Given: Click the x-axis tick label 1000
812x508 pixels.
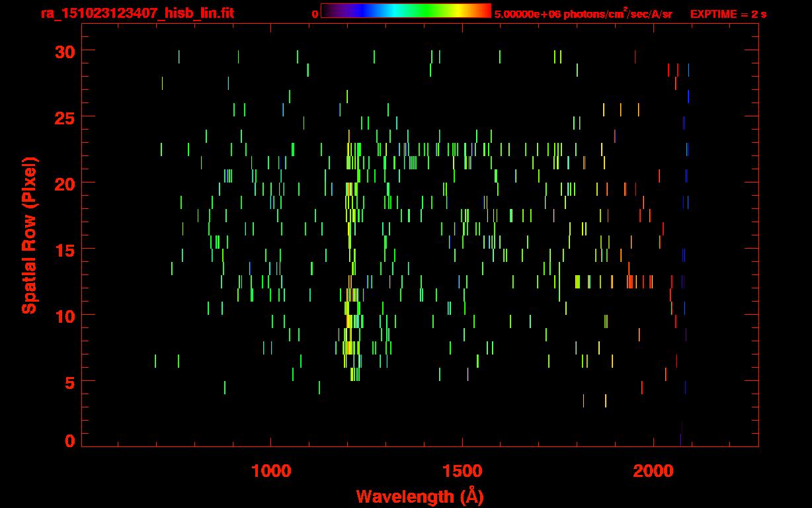Looking at the screenshot, I should (271, 471).
